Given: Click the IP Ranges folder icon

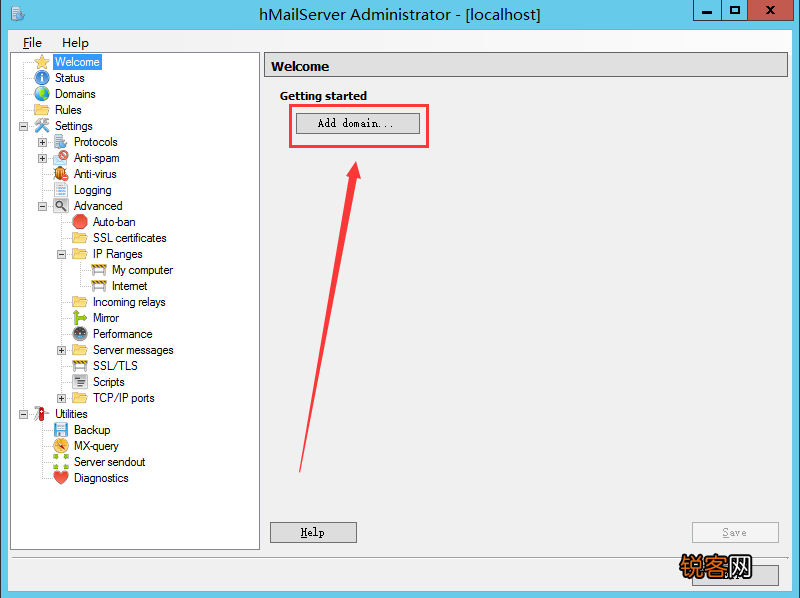Looking at the screenshot, I should coord(80,254).
